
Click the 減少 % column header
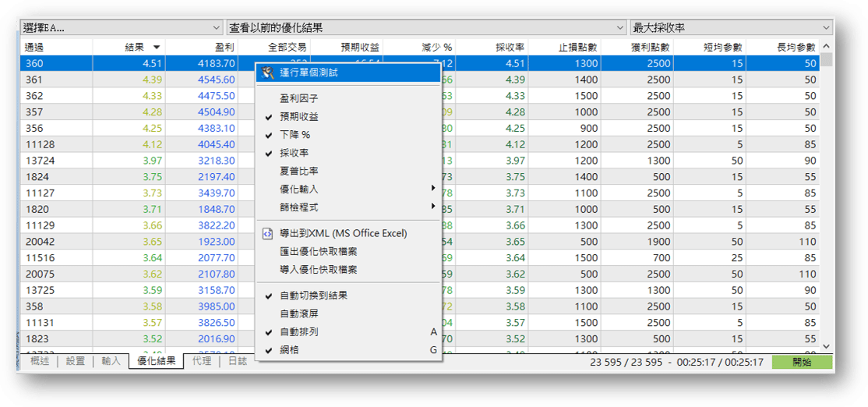coord(419,47)
